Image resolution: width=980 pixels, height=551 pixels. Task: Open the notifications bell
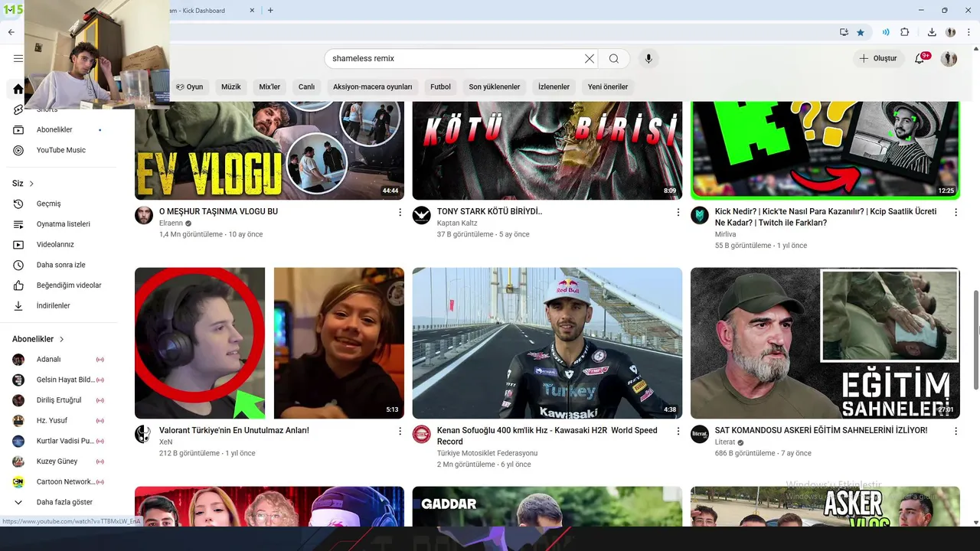[920, 58]
